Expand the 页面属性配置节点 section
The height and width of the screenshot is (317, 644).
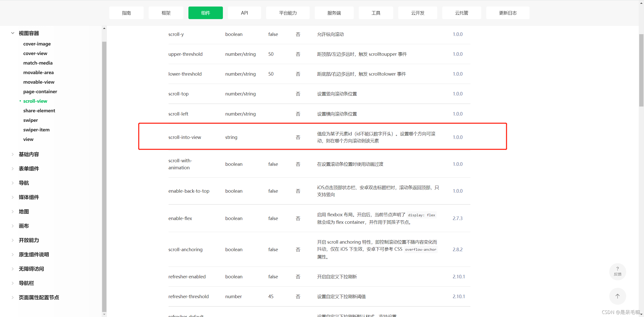39,297
